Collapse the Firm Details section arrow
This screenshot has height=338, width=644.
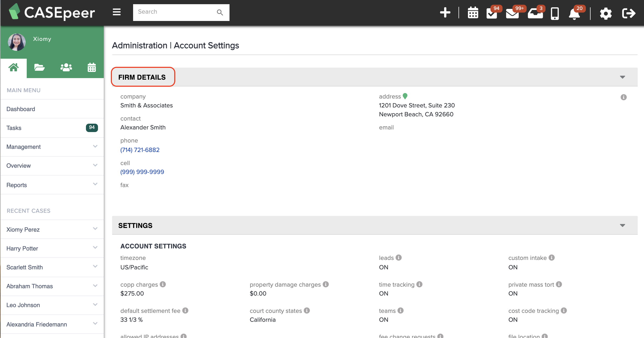623,77
